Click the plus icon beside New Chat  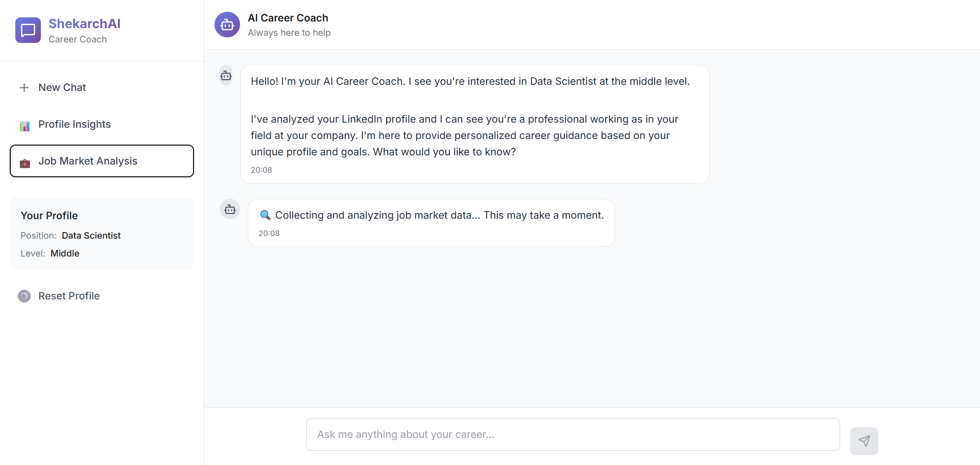pyautogui.click(x=24, y=88)
